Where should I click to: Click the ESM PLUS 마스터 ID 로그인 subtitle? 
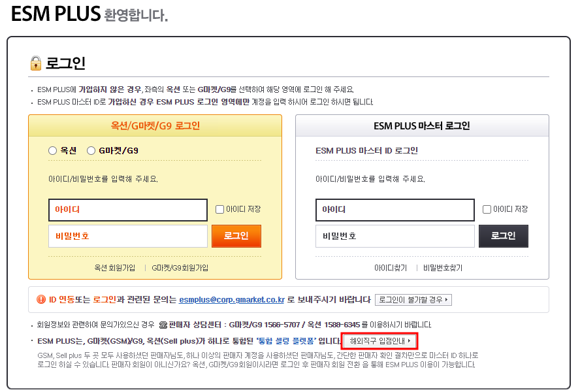(366, 151)
